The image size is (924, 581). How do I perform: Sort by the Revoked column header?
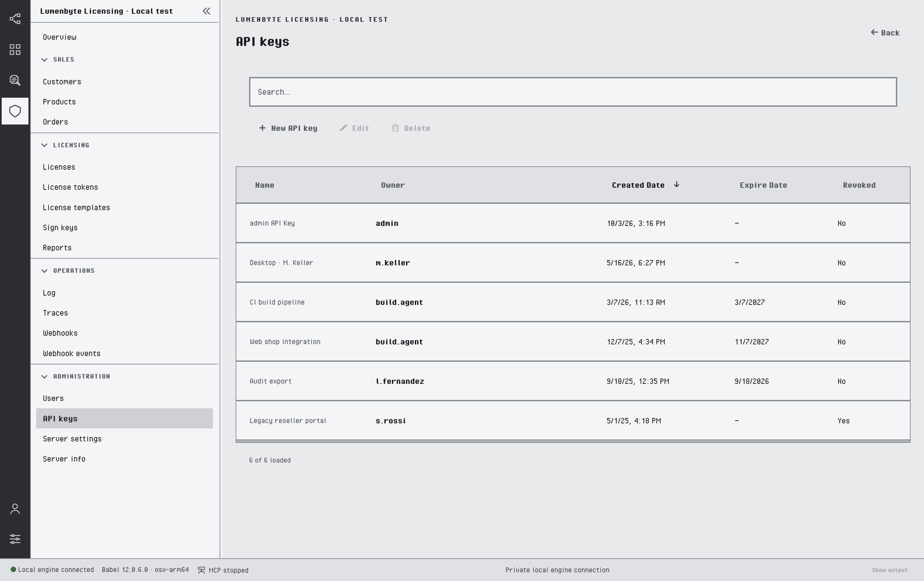click(859, 185)
